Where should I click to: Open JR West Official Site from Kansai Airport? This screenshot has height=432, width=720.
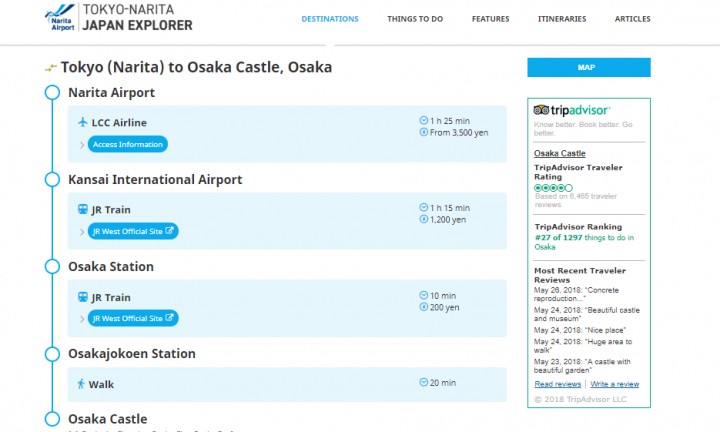[x=133, y=231]
